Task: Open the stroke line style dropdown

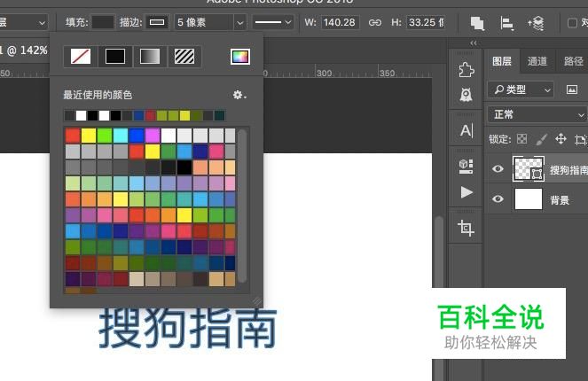Action: click(x=272, y=22)
